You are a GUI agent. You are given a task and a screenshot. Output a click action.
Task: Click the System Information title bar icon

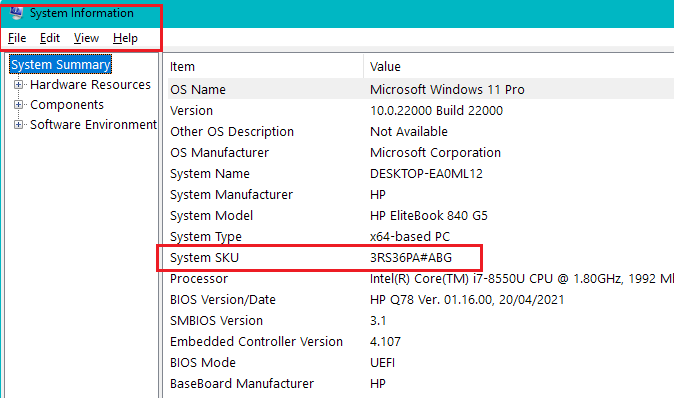pos(16,12)
